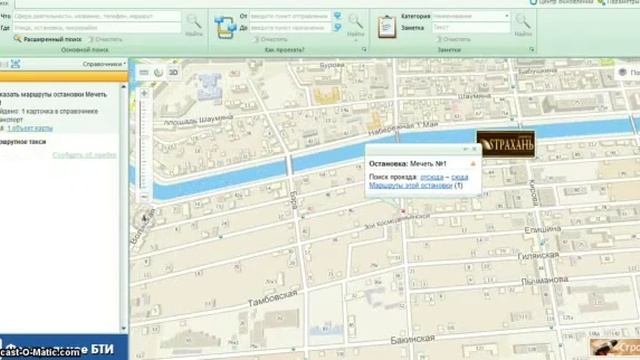Click the Гилянская street label on the map
Viewport: 640px width, 360px height.
[538, 256]
